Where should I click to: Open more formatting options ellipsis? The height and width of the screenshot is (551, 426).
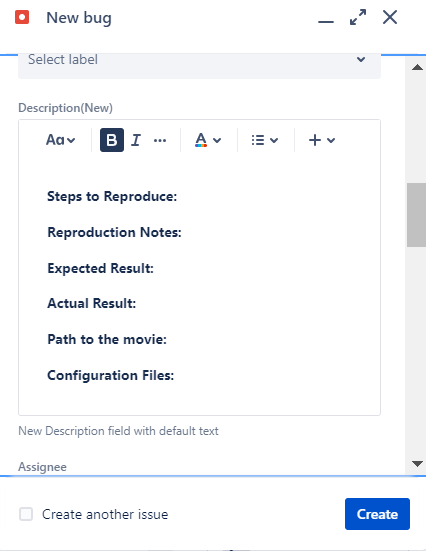160,140
